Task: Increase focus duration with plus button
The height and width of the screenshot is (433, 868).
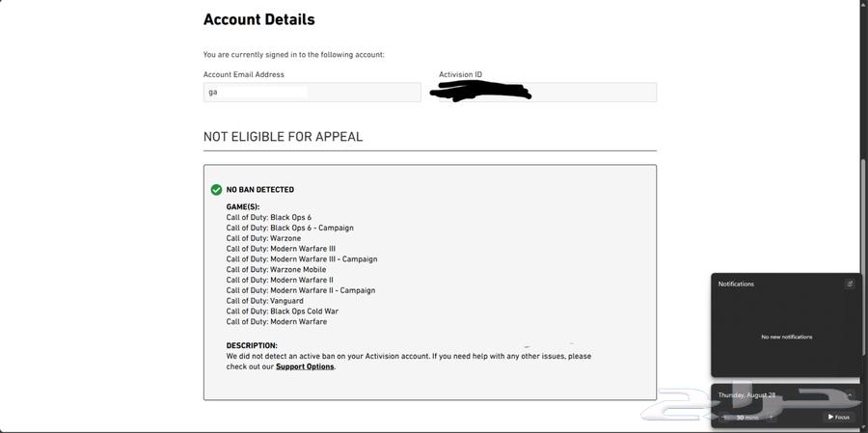Action: (x=771, y=418)
